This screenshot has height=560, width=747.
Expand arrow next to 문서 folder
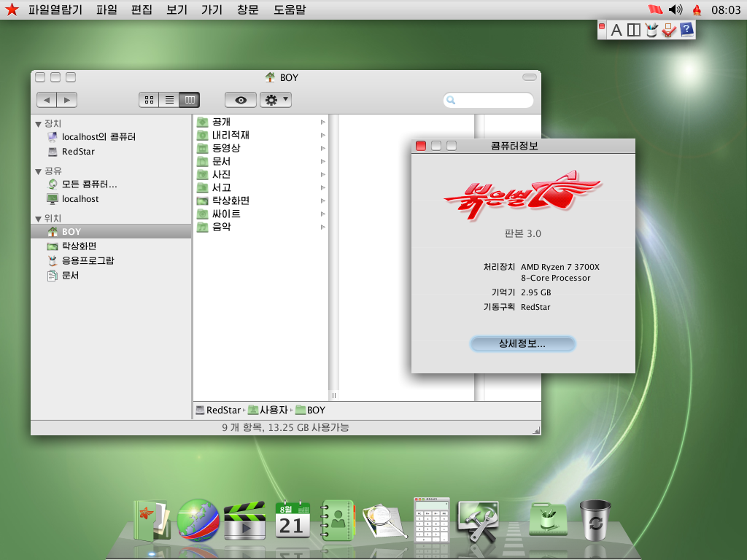(322, 161)
